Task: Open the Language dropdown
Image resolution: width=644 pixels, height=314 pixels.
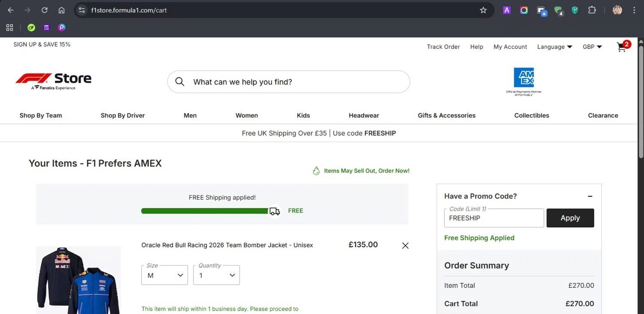Action: coord(555,47)
